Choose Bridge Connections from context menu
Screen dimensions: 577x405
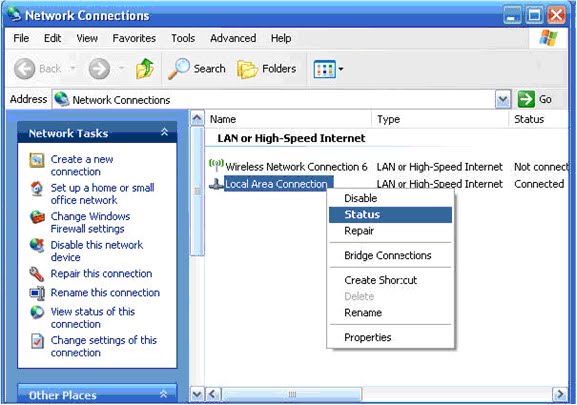[x=390, y=255]
